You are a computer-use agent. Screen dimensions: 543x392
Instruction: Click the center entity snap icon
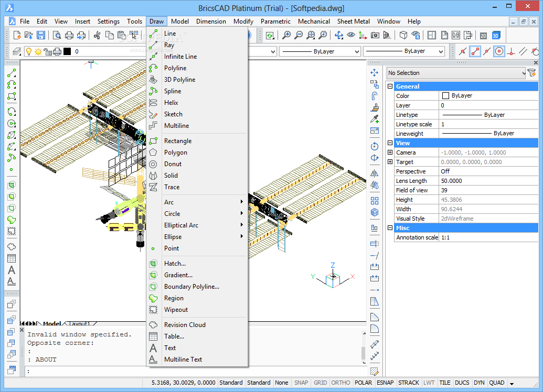coord(499,51)
